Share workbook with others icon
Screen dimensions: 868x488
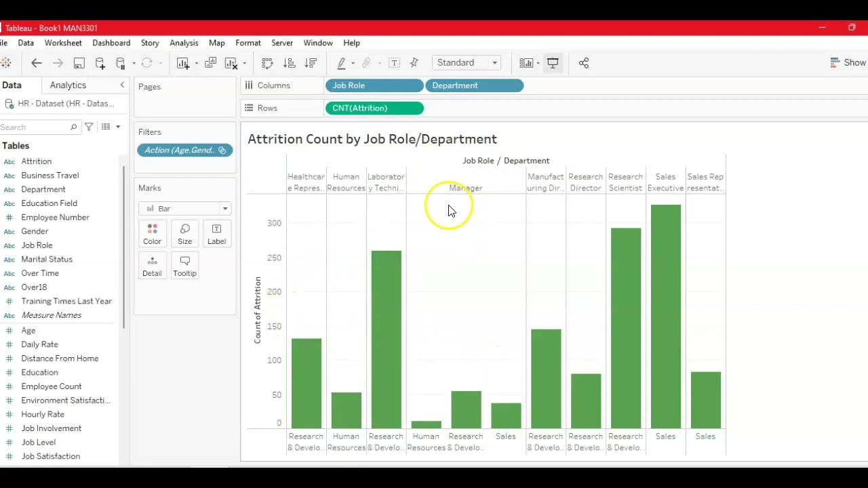tap(584, 63)
